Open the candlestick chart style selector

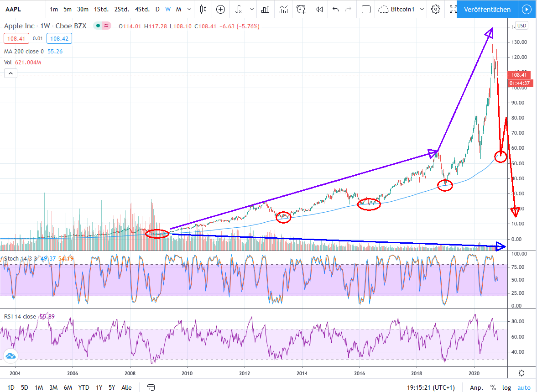[x=203, y=9]
